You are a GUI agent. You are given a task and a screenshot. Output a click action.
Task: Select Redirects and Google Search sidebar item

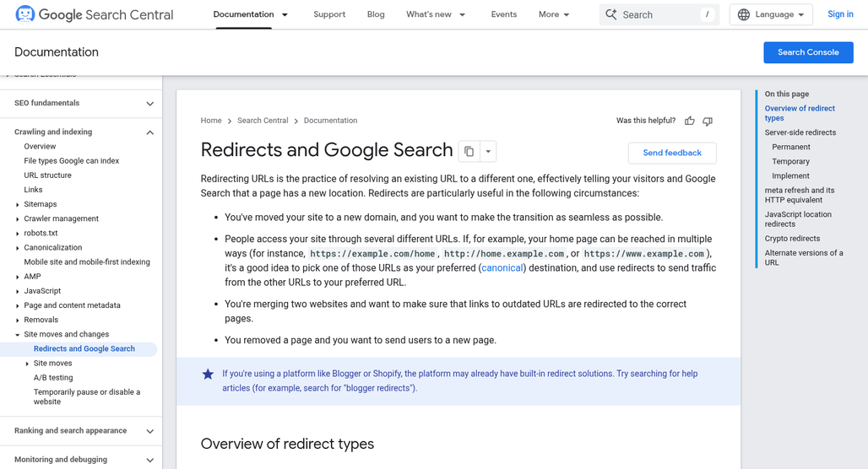pos(84,349)
